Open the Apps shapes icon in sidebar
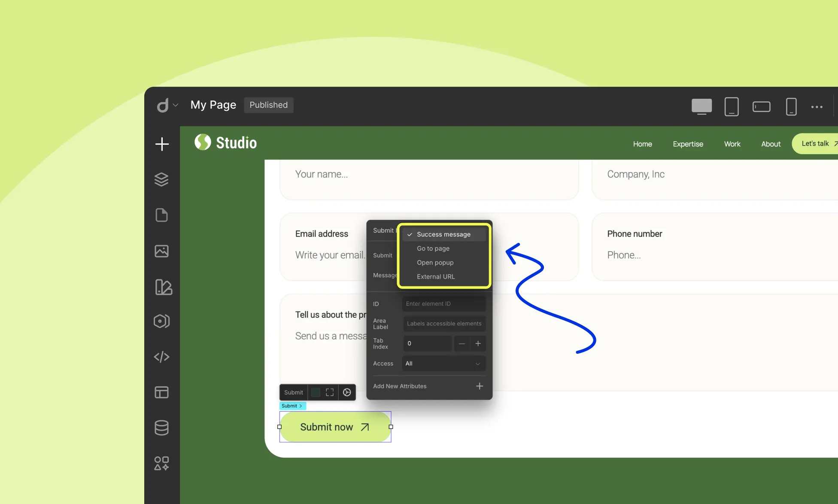Screen dimensions: 838x504 coord(161,463)
